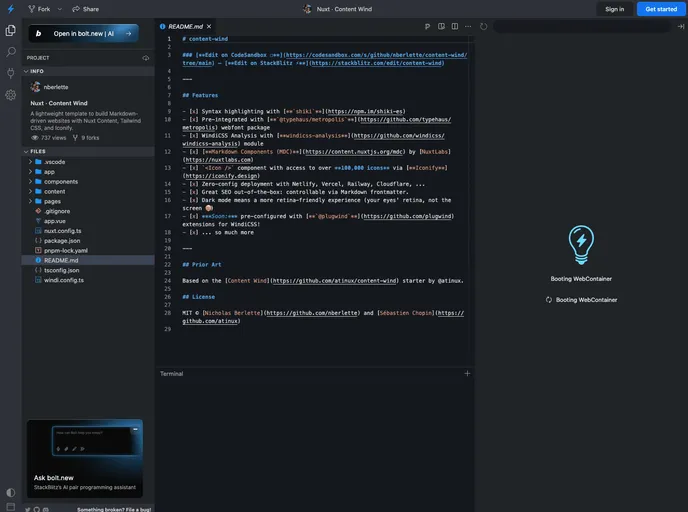
Task: Click the Terminal panel header
Action: coord(172,374)
